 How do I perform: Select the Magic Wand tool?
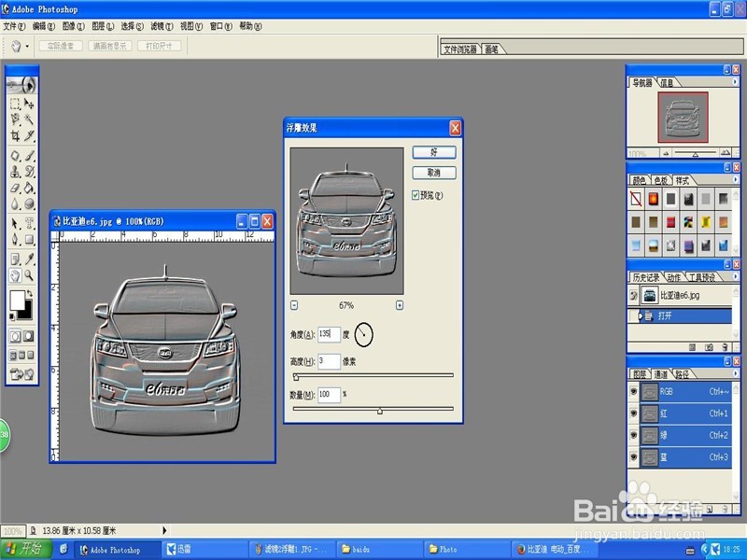pyautogui.click(x=29, y=119)
